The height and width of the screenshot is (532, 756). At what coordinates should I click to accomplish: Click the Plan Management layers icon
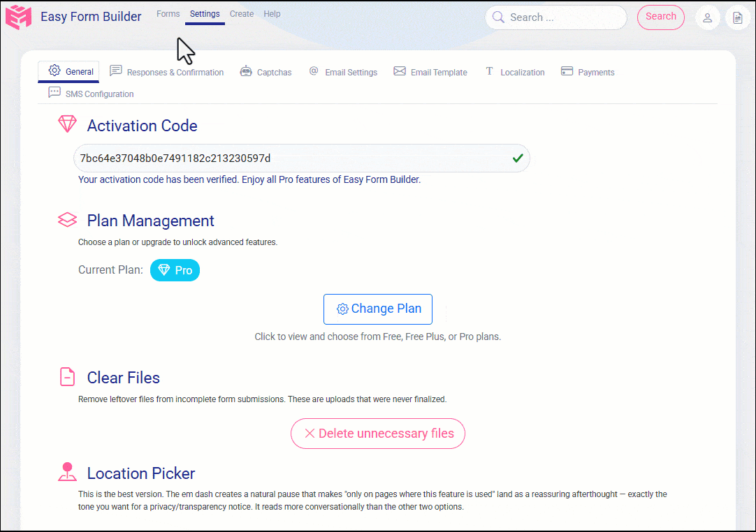pyautogui.click(x=68, y=220)
